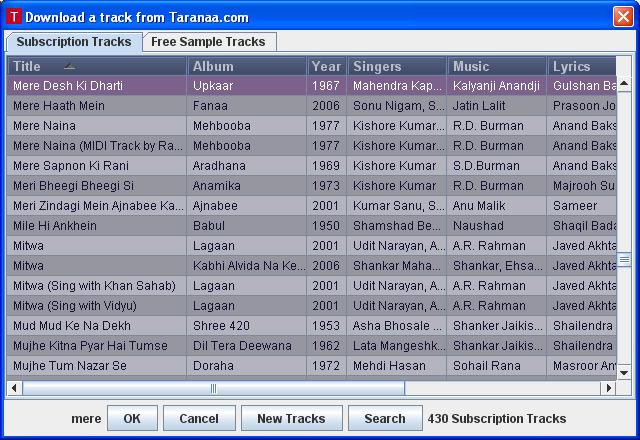Select the Mere Sapnon Ki Rani track
Viewport: 640px width, 440px height.
tap(98, 166)
